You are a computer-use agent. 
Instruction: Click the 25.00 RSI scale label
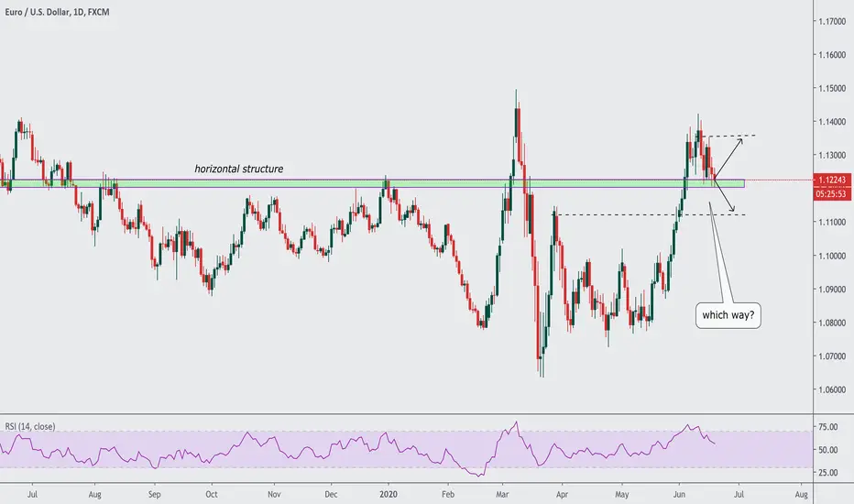coord(827,473)
